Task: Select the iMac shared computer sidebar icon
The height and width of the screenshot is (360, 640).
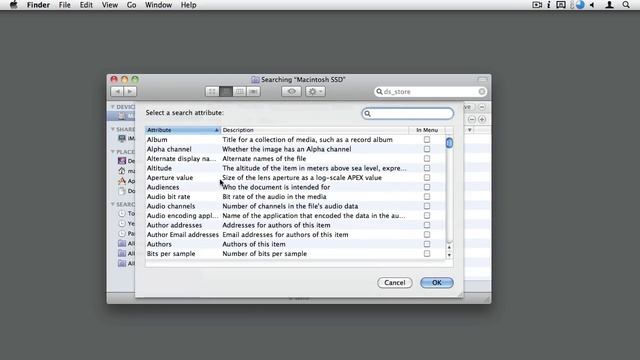Action: (x=122, y=138)
